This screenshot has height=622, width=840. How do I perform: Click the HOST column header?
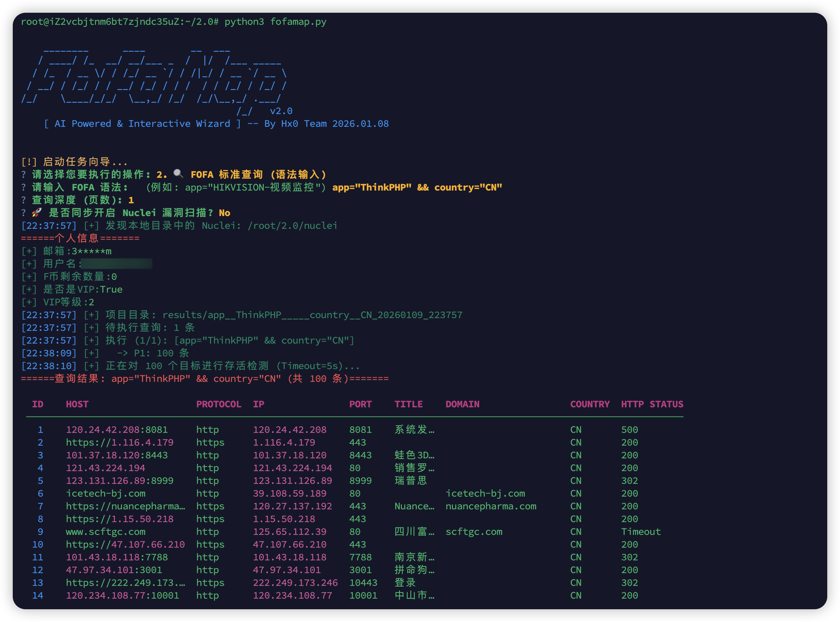[77, 404]
